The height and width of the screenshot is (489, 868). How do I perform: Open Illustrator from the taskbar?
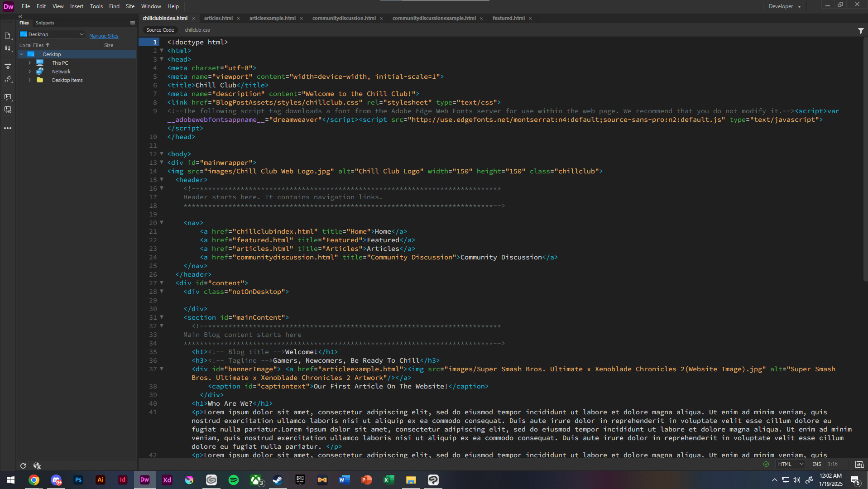coord(101,480)
